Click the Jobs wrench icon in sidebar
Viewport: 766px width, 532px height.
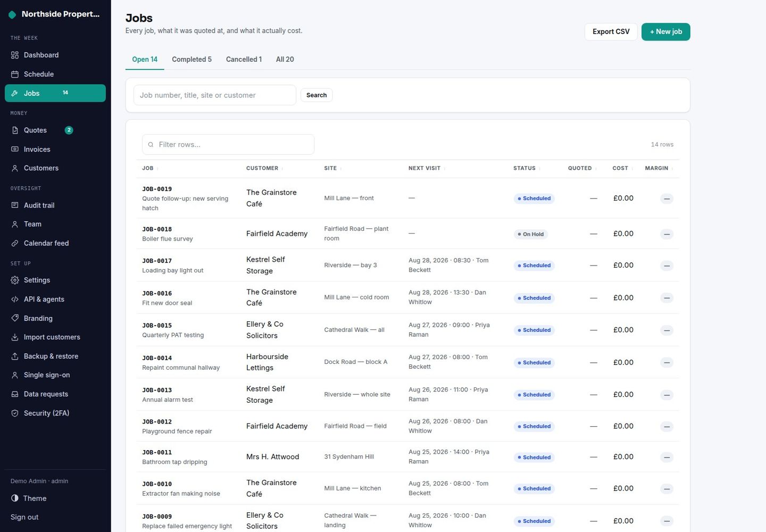(15, 94)
